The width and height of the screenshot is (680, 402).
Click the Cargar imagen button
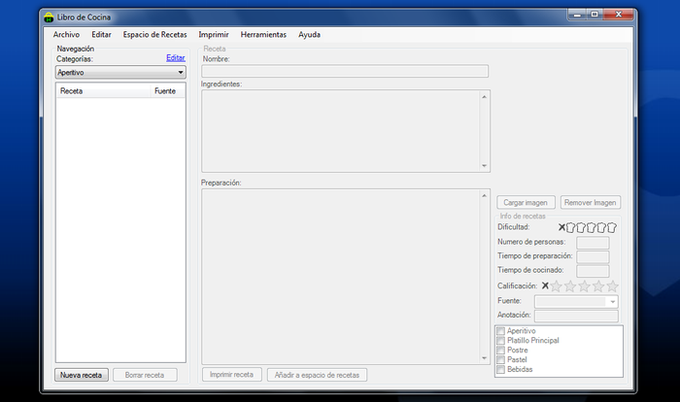click(526, 203)
